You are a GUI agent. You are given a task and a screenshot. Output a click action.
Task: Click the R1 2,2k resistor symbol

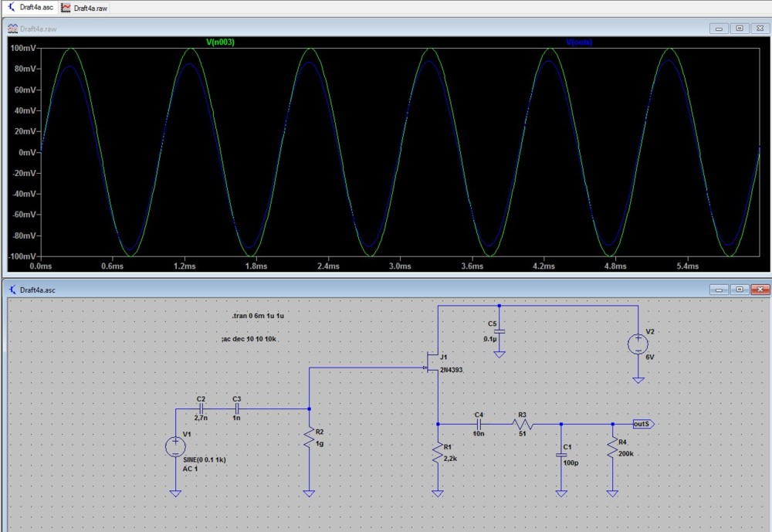438,452
